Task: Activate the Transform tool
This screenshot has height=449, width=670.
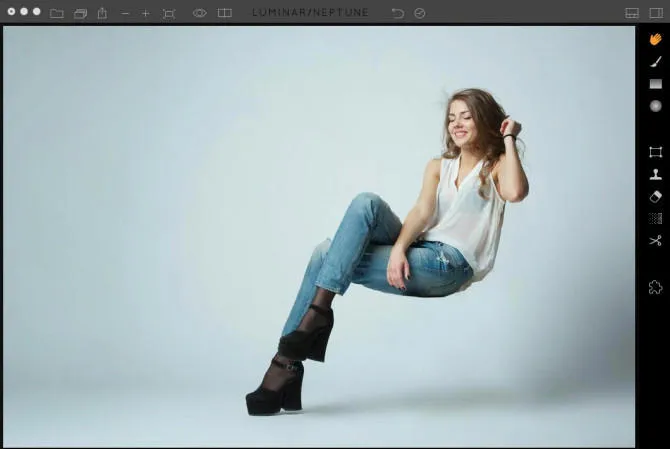Action: (x=655, y=152)
